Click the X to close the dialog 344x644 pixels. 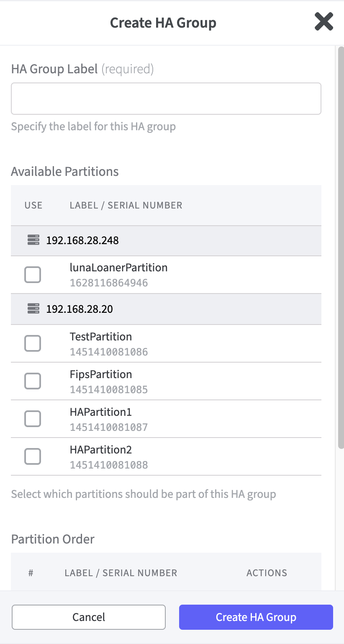(323, 22)
